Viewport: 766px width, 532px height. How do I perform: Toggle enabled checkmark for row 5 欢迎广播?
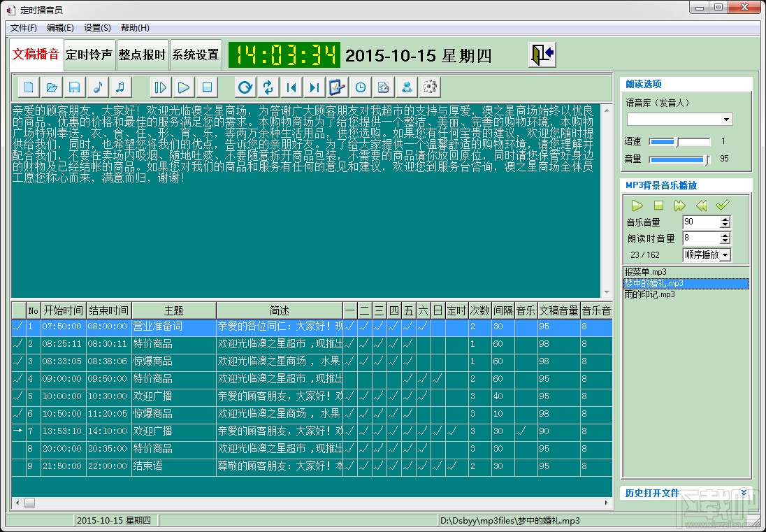pos(18,396)
